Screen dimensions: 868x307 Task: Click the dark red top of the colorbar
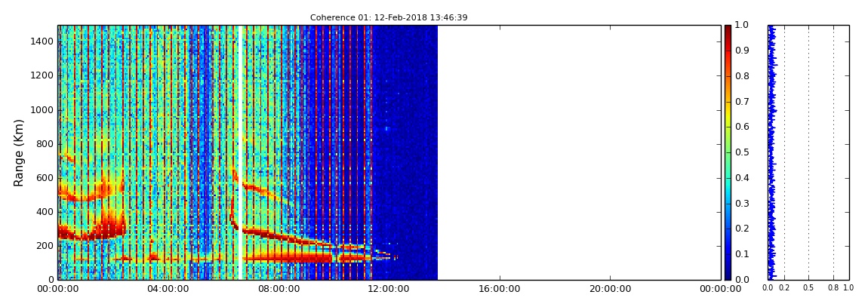coord(728,30)
